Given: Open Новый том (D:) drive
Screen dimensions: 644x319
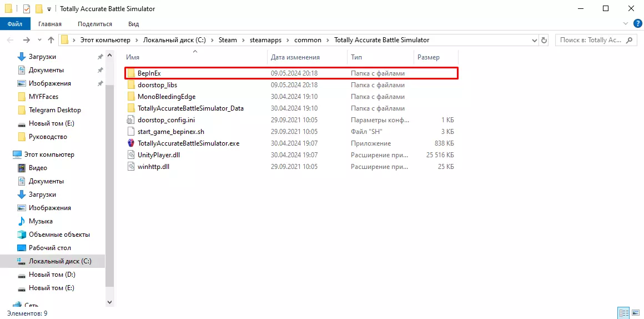Looking at the screenshot, I should (x=52, y=275).
